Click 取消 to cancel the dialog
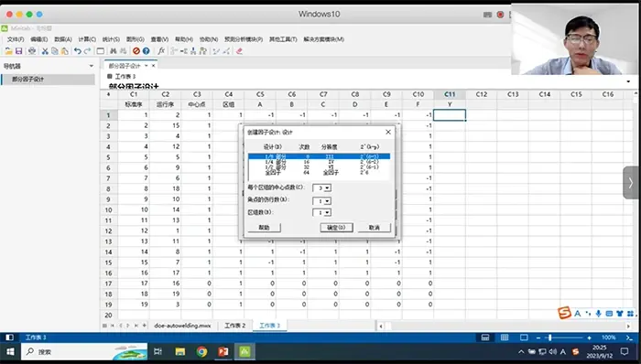641x364 pixels. (374, 228)
